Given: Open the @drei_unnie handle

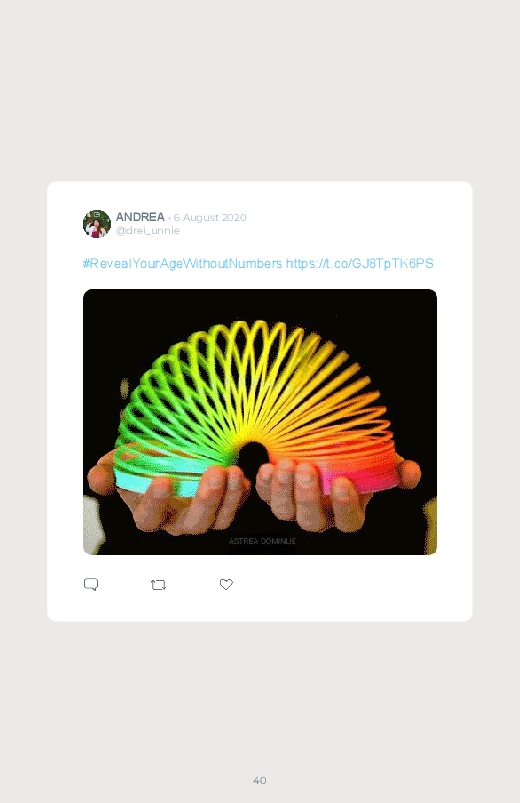Looking at the screenshot, I should tap(148, 230).
